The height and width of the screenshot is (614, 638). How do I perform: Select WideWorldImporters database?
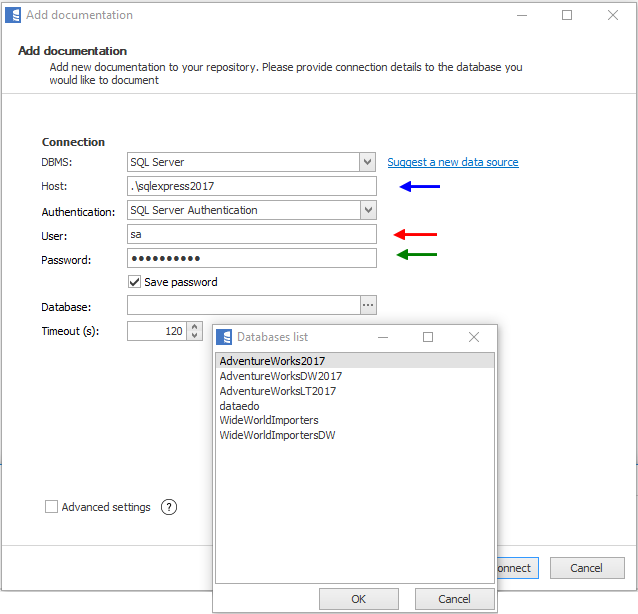(x=268, y=420)
